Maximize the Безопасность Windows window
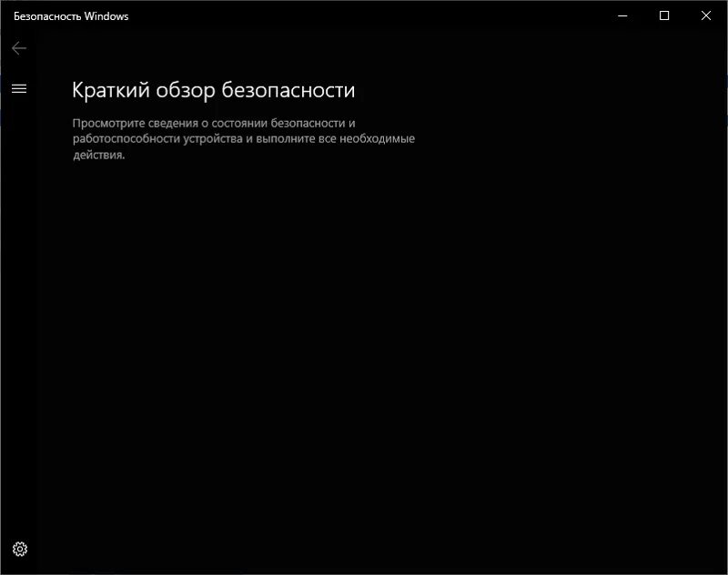Viewport: 728px width, 575px height. (x=664, y=15)
